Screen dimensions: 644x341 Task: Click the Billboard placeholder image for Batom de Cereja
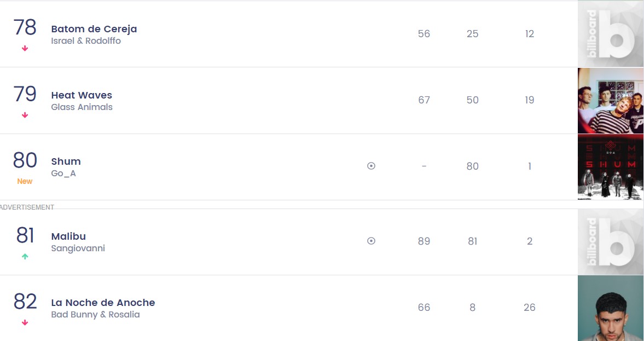point(610,34)
